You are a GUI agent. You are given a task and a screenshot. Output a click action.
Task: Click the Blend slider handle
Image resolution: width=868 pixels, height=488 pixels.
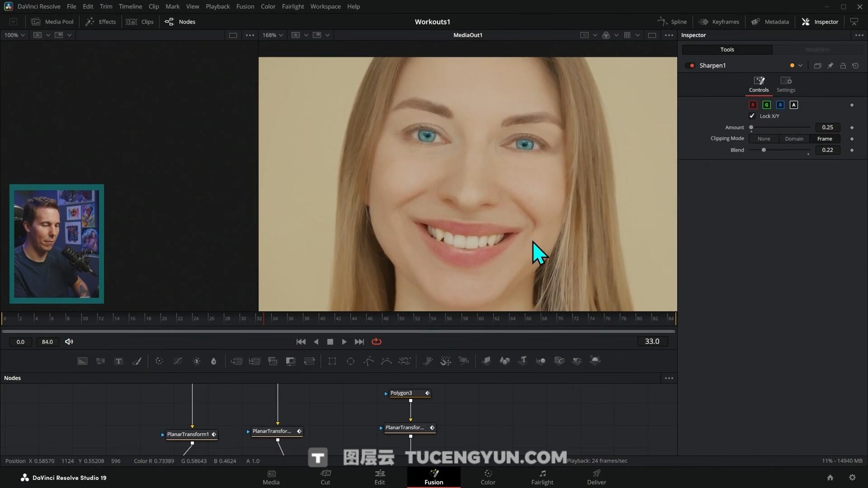[764, 150]
